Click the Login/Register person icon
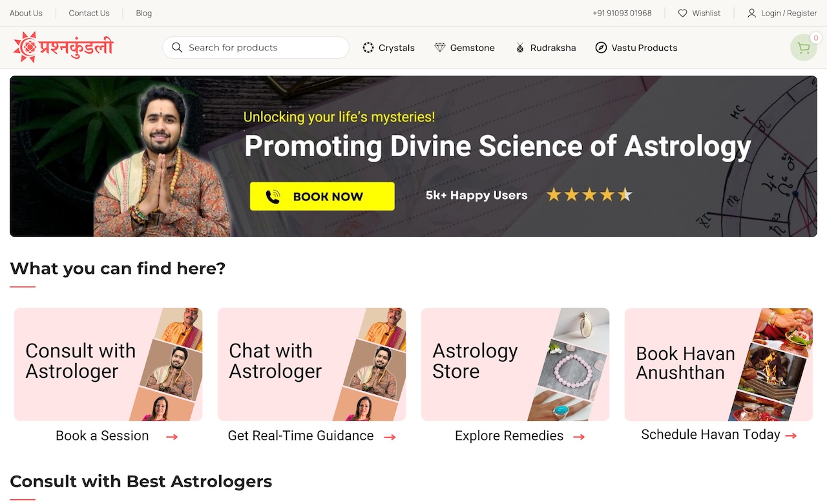The height and width of the screenshot is (504, 827). (751, 13)
